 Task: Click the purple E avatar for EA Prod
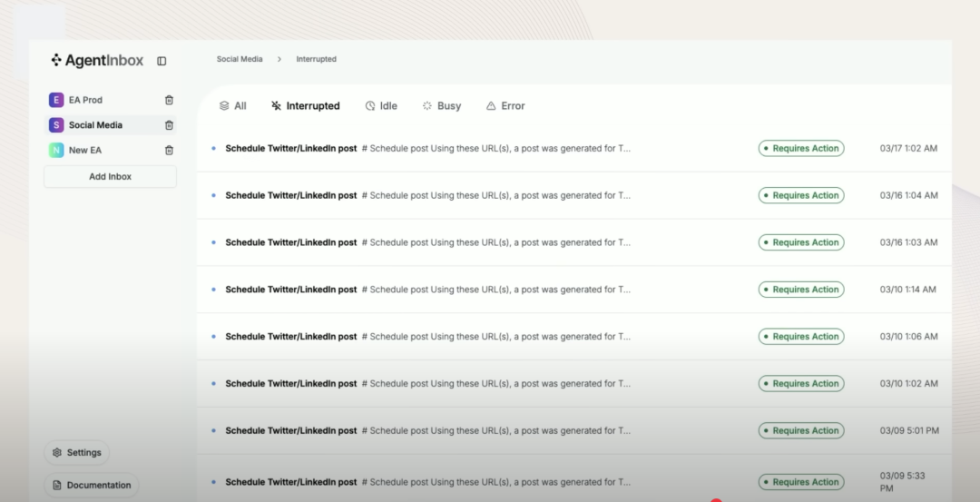(56, 100)
